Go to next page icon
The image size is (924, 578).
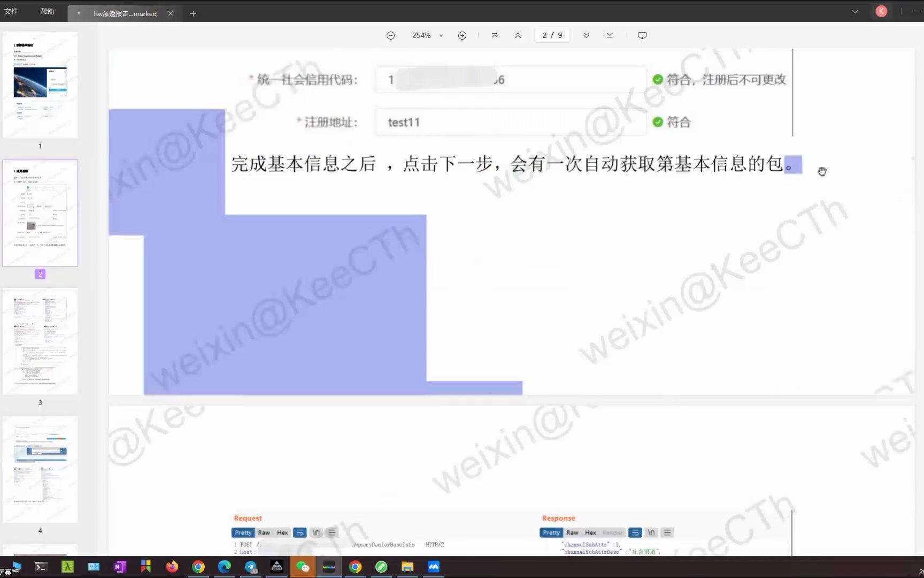586,35
